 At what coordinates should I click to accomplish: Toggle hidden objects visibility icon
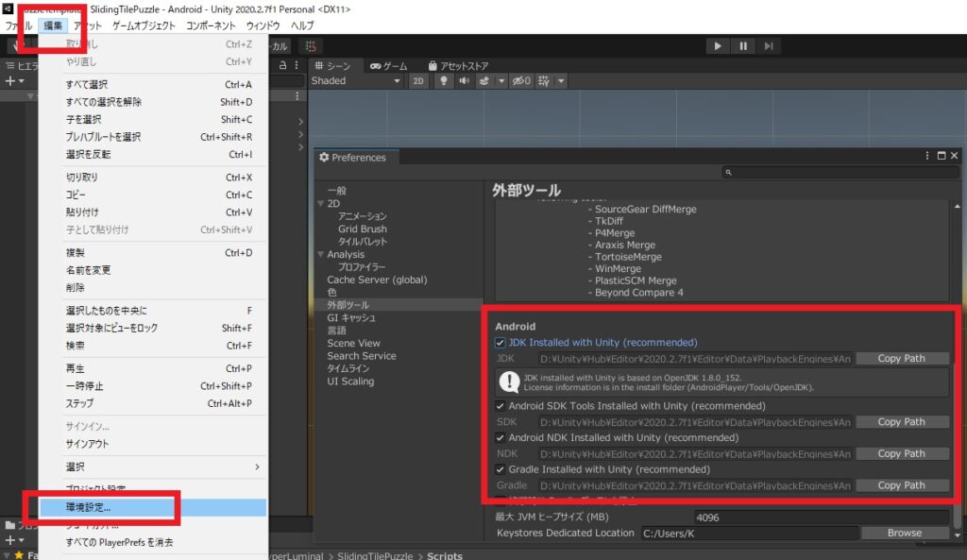pyautogui.click(x=521, y=81)
